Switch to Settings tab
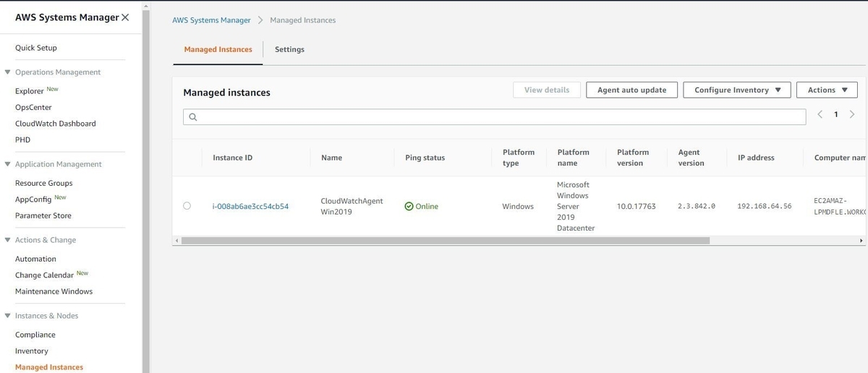Screen dimensions: 868x373 click(289, 49)
